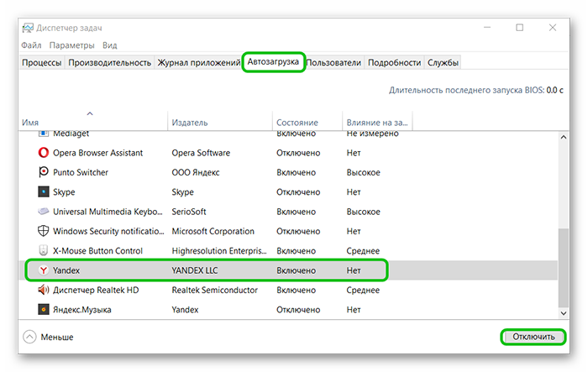Click the Highresolution Enterpris... publisher cell
Image resolution: width=588 pixels, height=372 pixels.
[219, 251]
